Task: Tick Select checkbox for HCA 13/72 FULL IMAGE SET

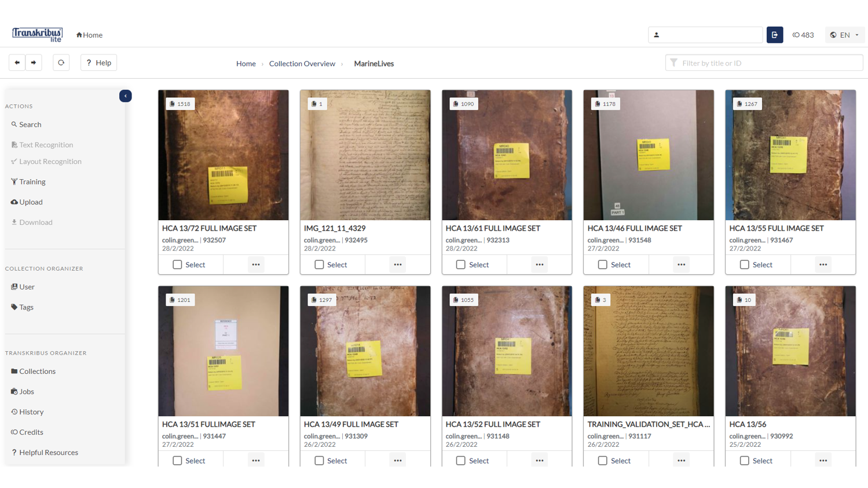Action: tap(177, 264)
